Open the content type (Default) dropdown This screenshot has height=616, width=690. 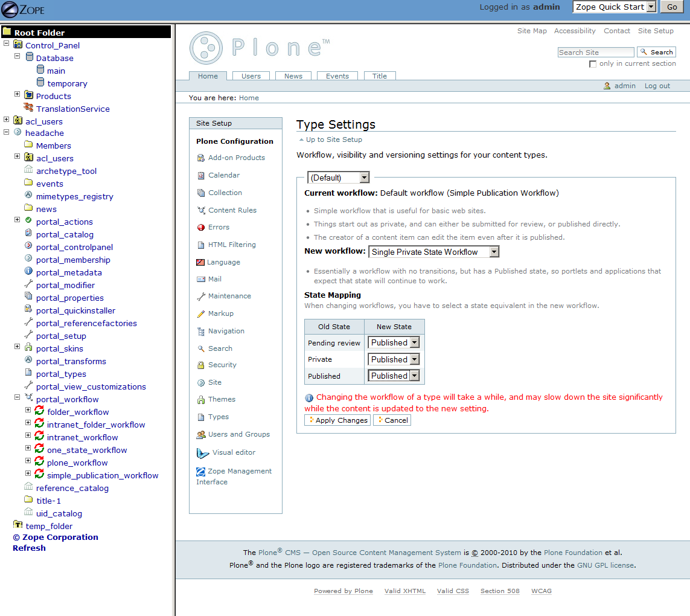tap(339, 178)
